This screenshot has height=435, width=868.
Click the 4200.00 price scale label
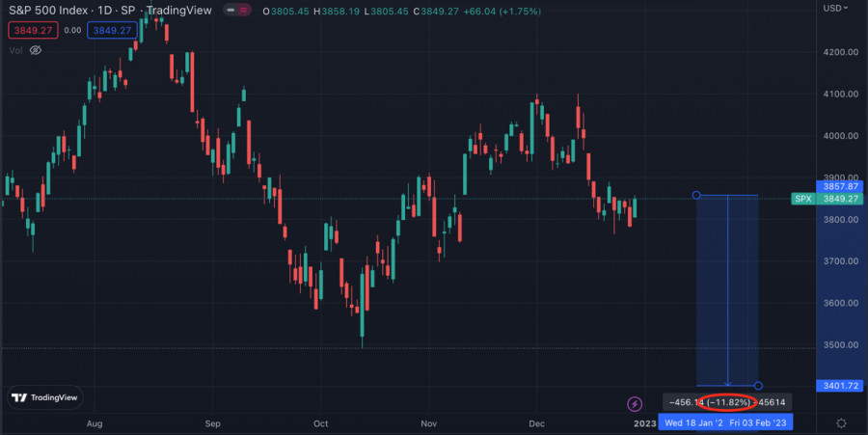pyautogui.click(x=840, y=52)
